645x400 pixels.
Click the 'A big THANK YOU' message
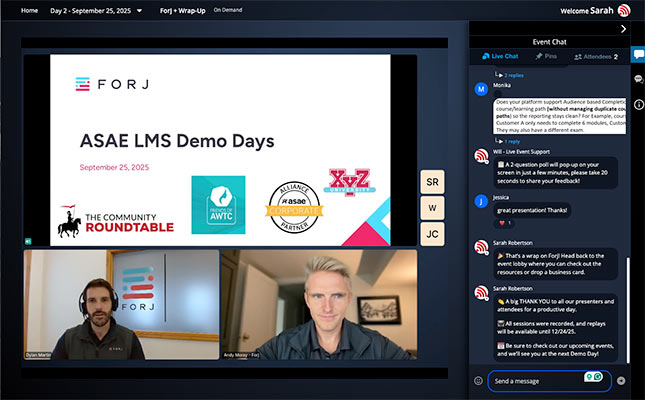(x=555, y=328)
